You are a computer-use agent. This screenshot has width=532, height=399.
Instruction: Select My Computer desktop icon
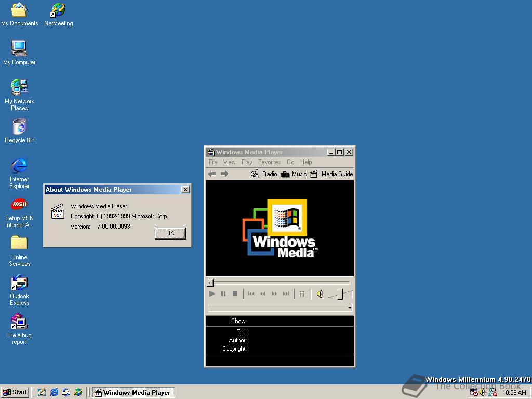pyautogui.click(x=19, y=53)
